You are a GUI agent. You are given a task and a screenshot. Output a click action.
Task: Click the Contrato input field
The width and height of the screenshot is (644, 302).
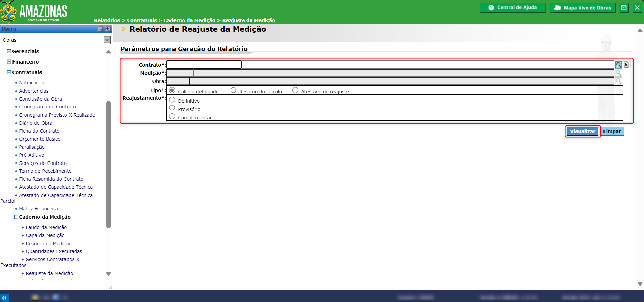(x=204, y=65)
